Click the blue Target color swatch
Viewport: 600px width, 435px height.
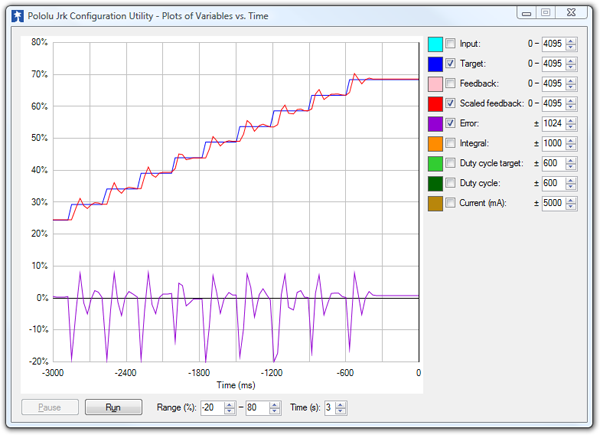[x=435, y=64]
